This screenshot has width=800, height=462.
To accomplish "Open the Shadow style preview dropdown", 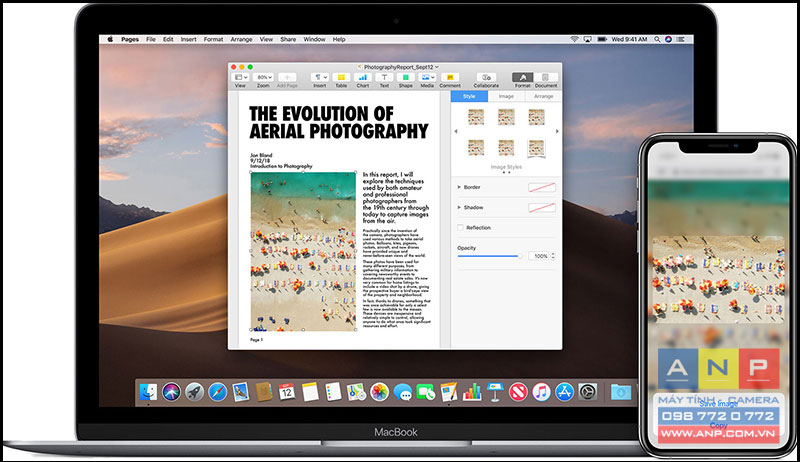I will [542, 208].
